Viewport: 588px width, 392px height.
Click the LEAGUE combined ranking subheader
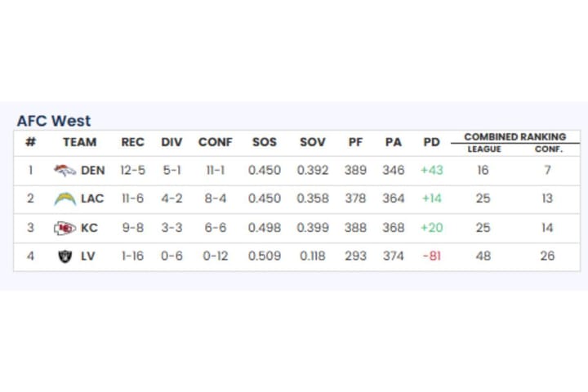(484, 149)
